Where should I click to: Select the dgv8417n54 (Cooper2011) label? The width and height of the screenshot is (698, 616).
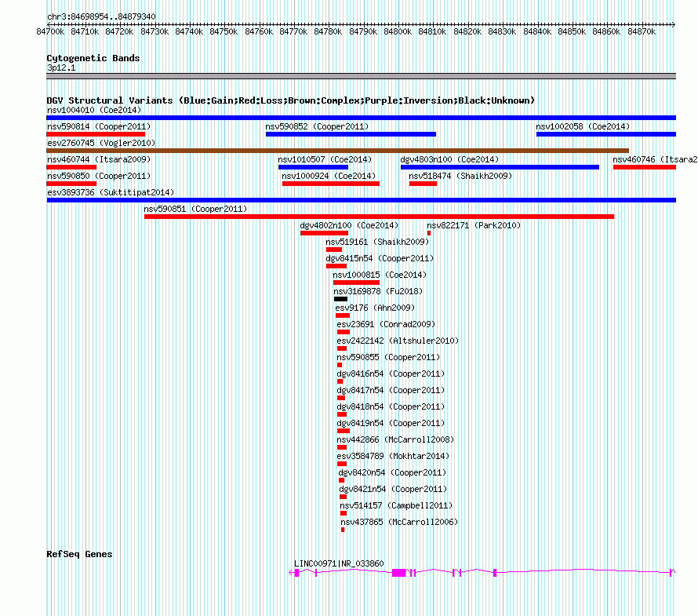[391, 390]
